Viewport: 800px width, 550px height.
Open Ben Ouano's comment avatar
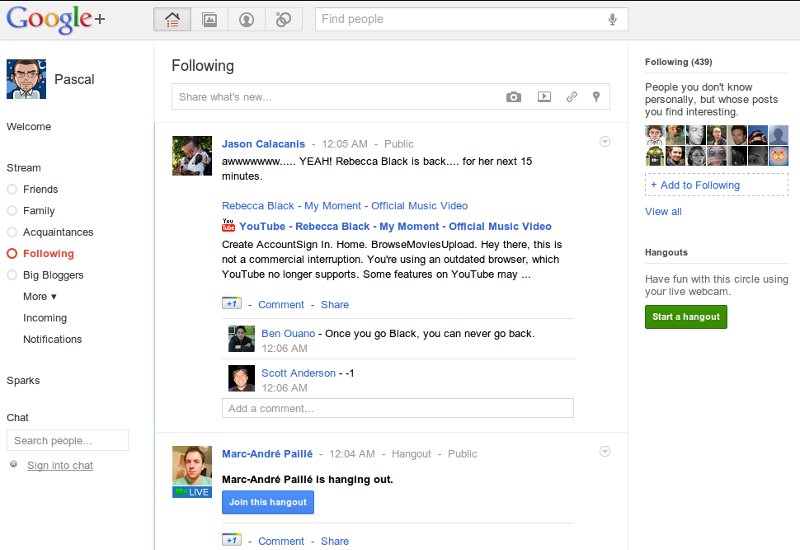tap(241, 339)
